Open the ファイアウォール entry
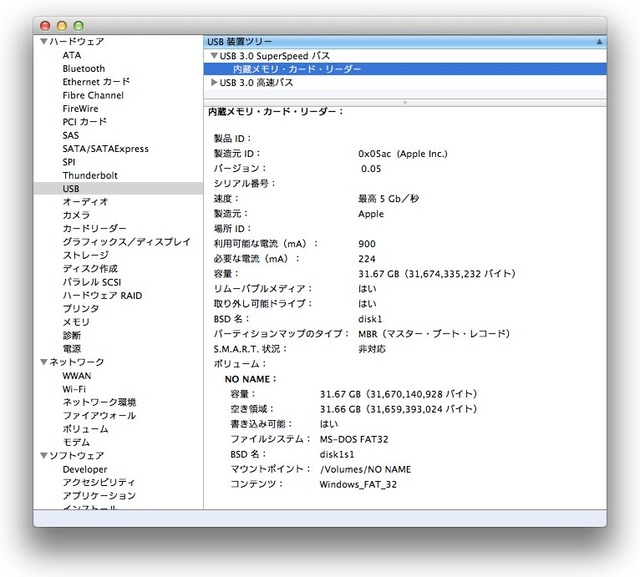640x577 pixels. 99,415
